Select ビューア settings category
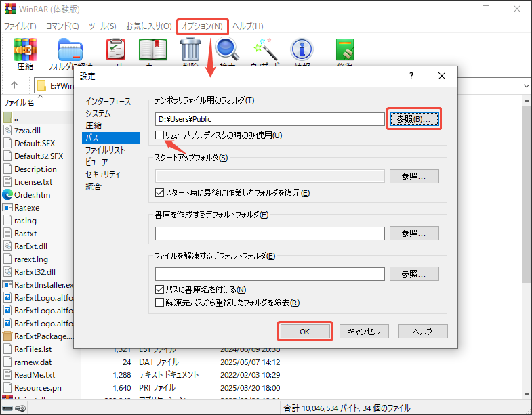This screenshot has width=532, height=415. 96,162
